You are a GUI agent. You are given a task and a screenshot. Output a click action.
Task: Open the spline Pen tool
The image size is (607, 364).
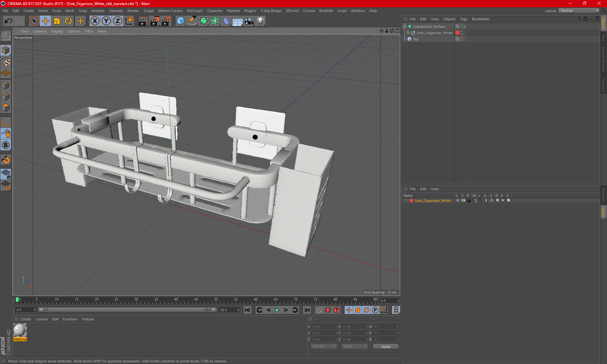click(192, 21)
